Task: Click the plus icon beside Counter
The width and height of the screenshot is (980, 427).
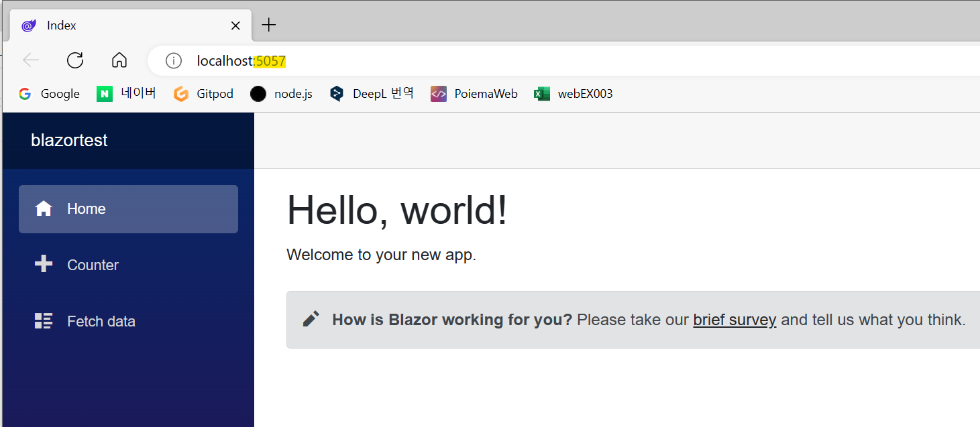Action: click(44, 264)
